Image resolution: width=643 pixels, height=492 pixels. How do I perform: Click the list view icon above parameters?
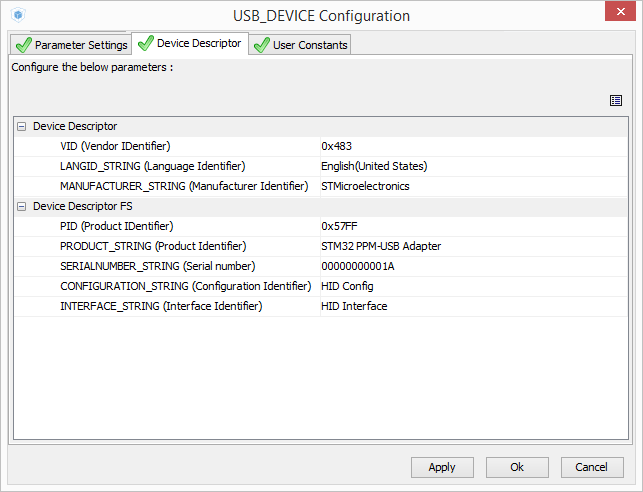point(616,100)
